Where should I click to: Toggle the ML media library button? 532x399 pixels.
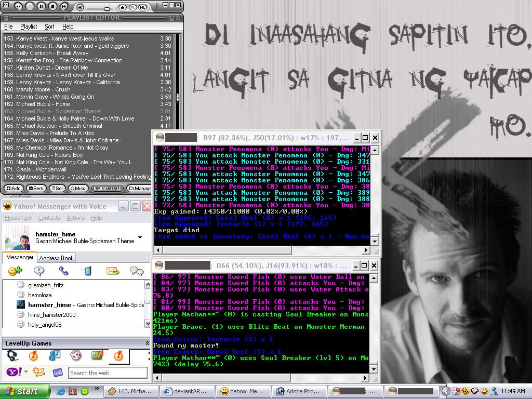[142, 7]
